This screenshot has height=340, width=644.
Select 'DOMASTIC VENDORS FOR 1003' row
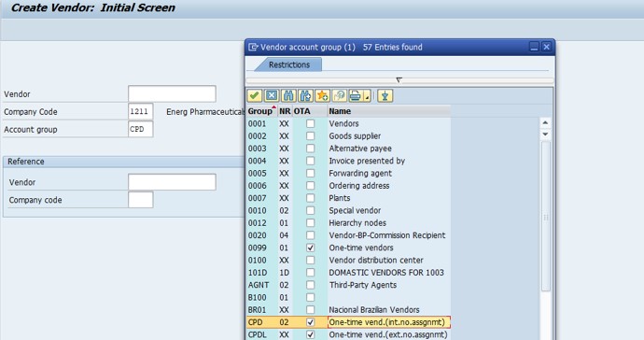pos(348,273)
